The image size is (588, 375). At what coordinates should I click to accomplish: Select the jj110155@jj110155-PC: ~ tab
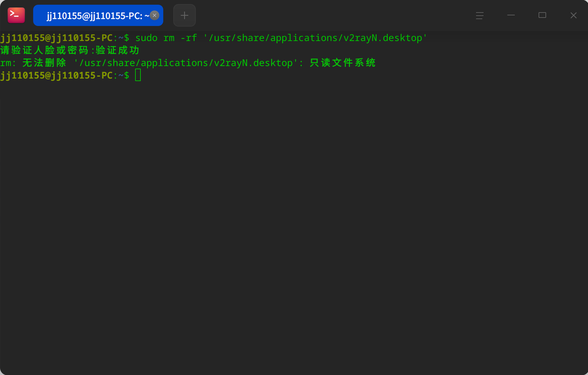pos(94,15)
